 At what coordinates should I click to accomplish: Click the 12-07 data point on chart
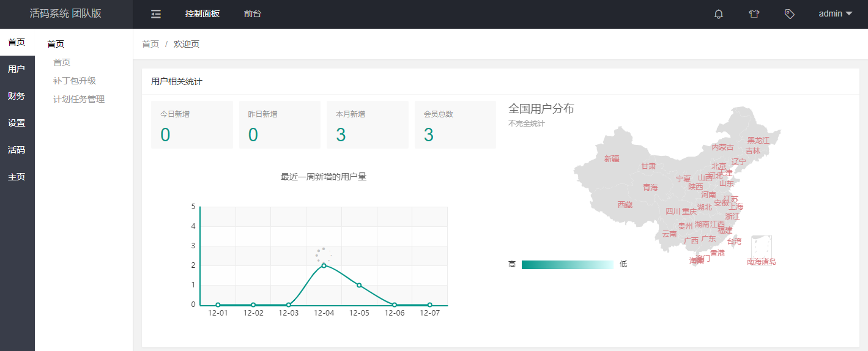[429, 305]
